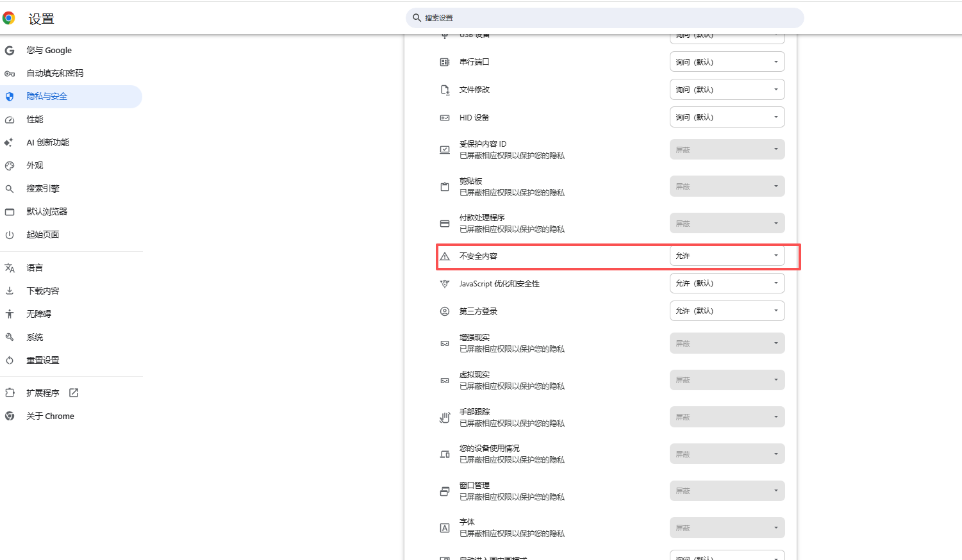962x560 pixels.
Task: Click the 窗口管理 row label
Action: (474, 486)
